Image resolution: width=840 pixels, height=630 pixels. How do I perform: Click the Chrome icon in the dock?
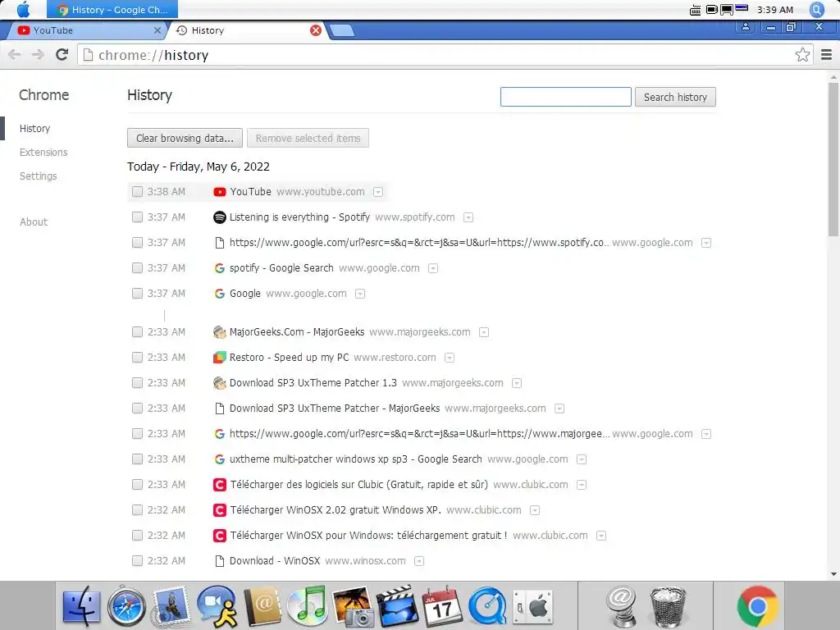coord(757,606)
